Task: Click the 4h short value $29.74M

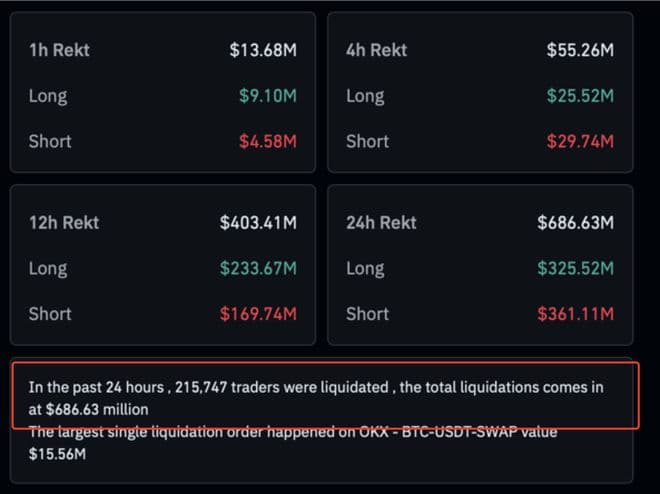Action: click(580, 142)
